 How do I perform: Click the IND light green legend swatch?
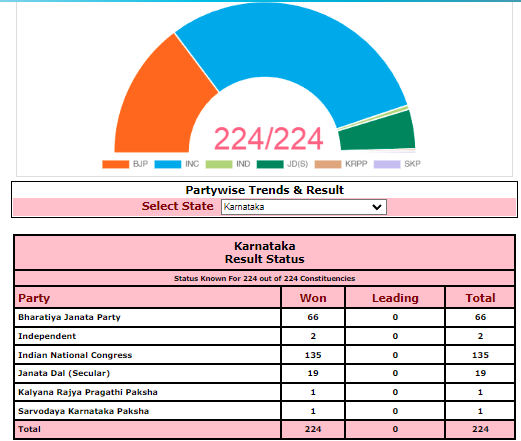[x=219, y=164]
